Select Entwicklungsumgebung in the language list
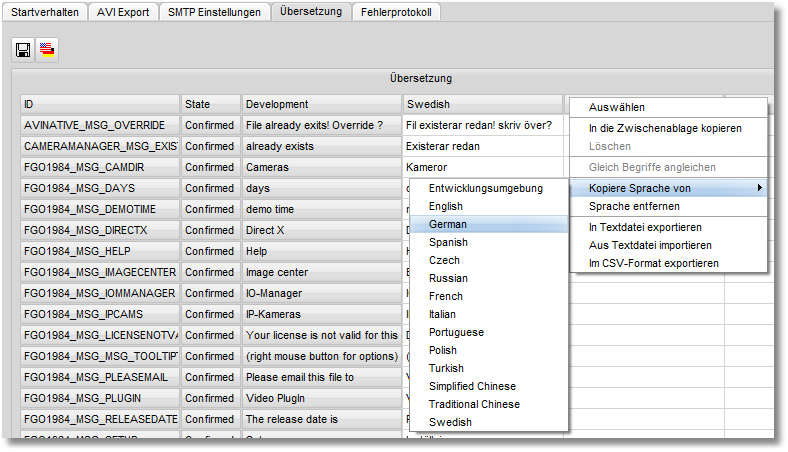 pyautogui.click(x=485, y=188)
